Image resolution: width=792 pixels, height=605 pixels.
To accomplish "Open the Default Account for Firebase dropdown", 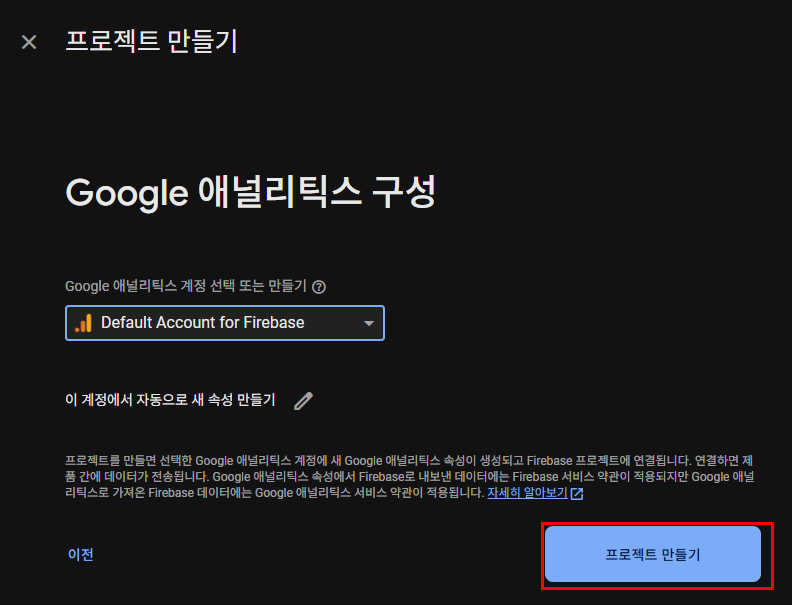I will 225,323.
